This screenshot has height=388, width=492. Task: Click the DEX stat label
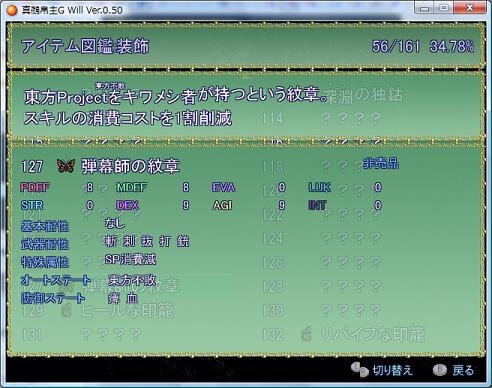[127, 205]
